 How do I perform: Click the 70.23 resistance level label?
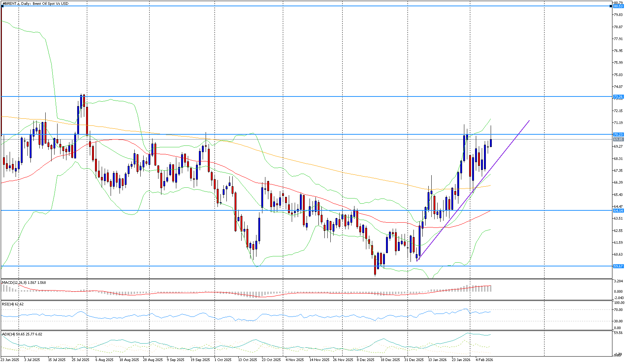[x=618, y=134]
